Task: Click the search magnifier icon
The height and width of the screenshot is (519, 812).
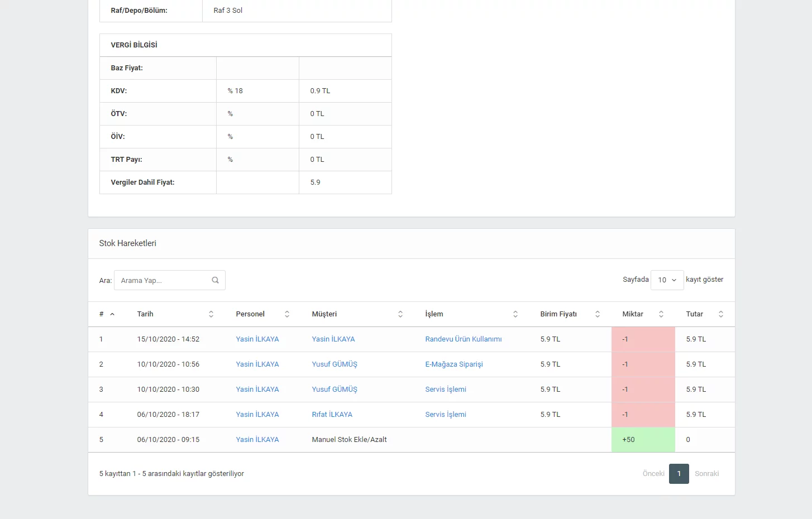Action: pos(215,280)
